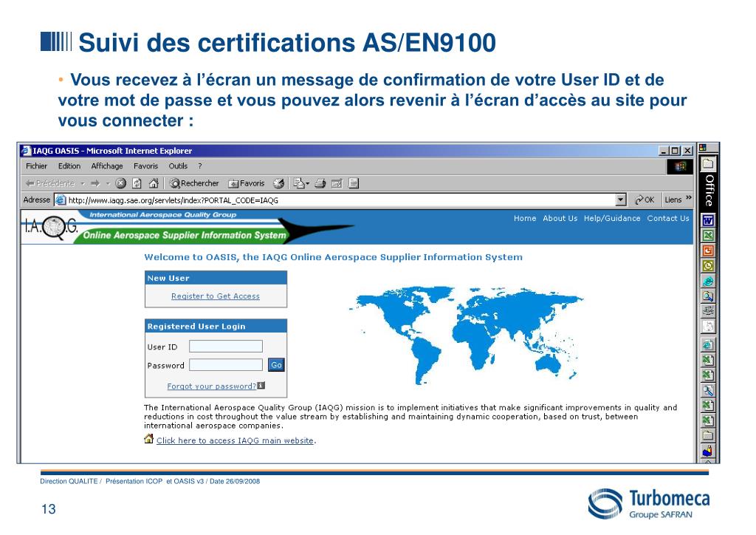Open the Rechercher search button

[194, 183]
